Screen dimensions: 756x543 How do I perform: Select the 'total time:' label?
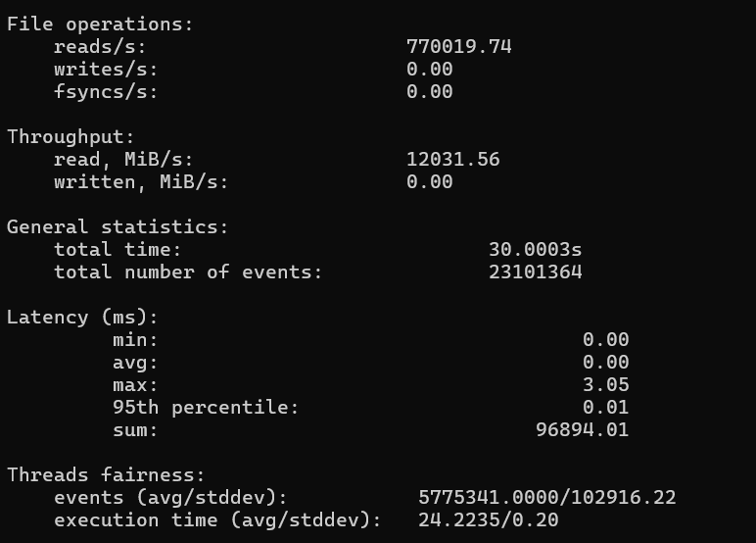tap(118, 250)
